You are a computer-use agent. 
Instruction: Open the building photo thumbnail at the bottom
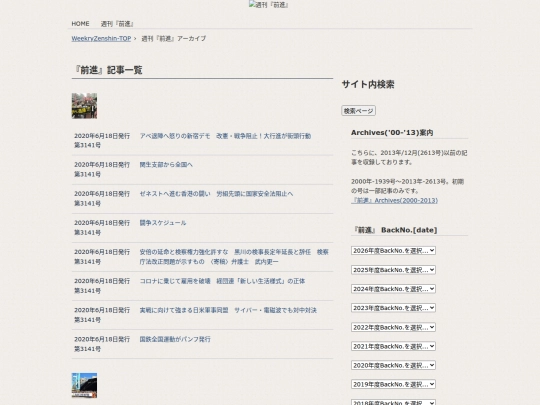point(84,385)
